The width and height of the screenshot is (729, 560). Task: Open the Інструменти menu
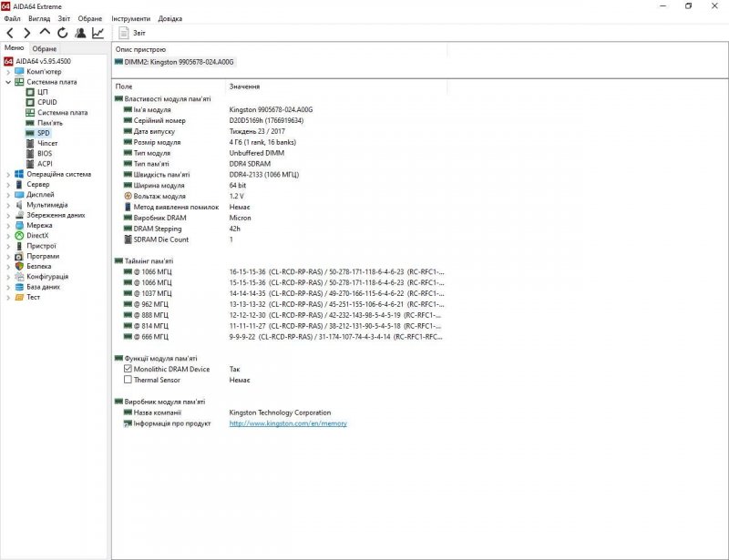(x=131, y=18)
